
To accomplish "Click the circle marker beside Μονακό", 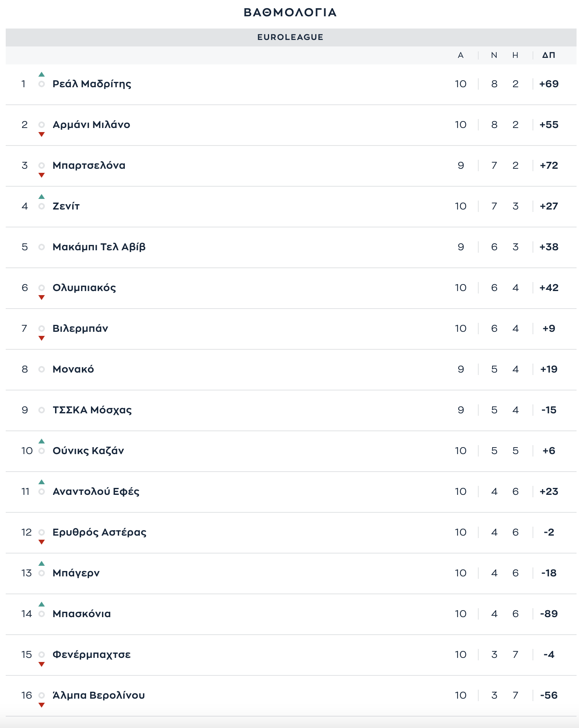I will tap(41, 369).
